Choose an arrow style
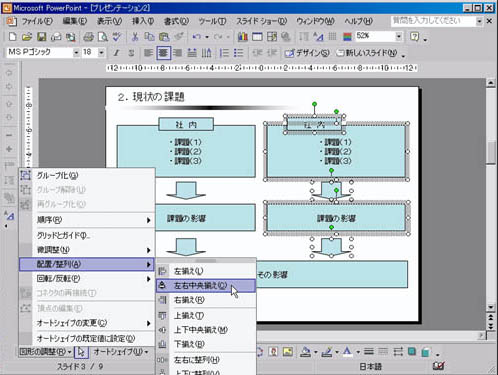Viewport: 498px width, 375px height. (x=398, y=352)
